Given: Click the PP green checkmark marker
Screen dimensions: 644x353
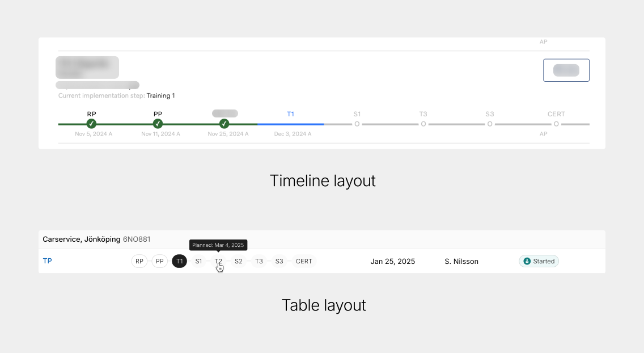Looking at the screenshot, I should tap(158, 123).
